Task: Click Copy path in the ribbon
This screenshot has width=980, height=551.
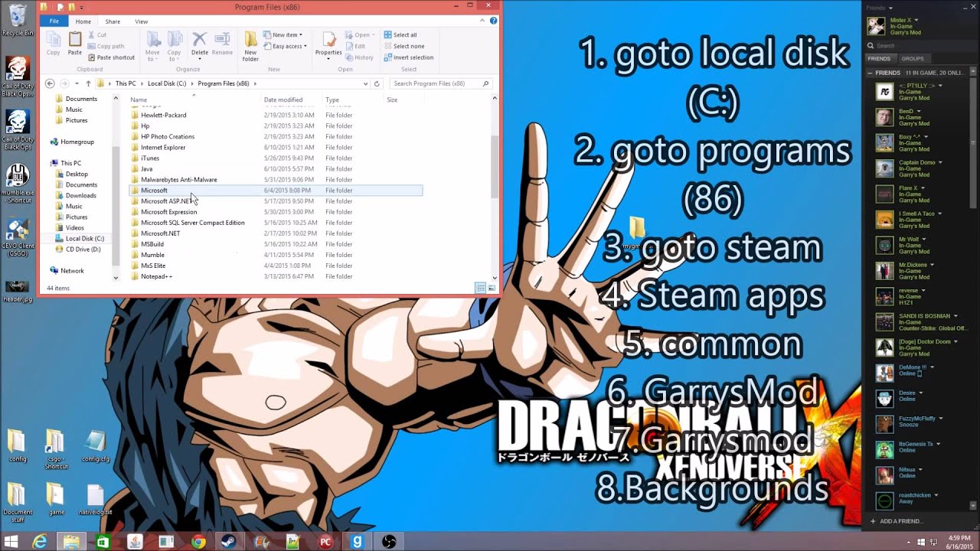Action: pos(106,46)
